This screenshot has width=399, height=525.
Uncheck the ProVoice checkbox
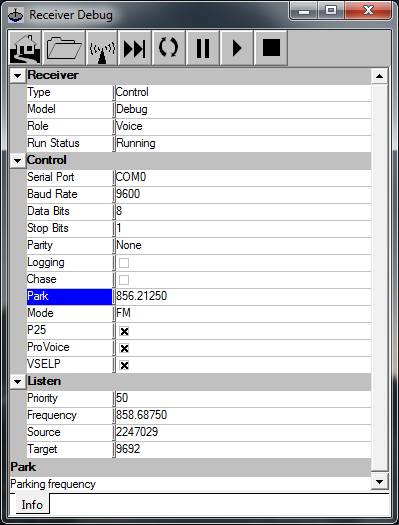coord(124,348)
